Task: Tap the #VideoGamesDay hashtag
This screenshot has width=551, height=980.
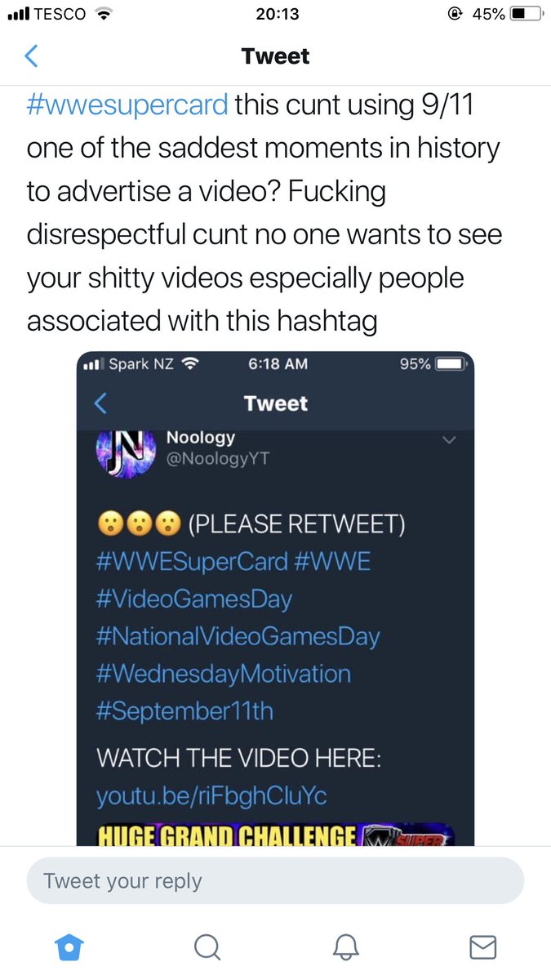Action: [x=193, y=599]
